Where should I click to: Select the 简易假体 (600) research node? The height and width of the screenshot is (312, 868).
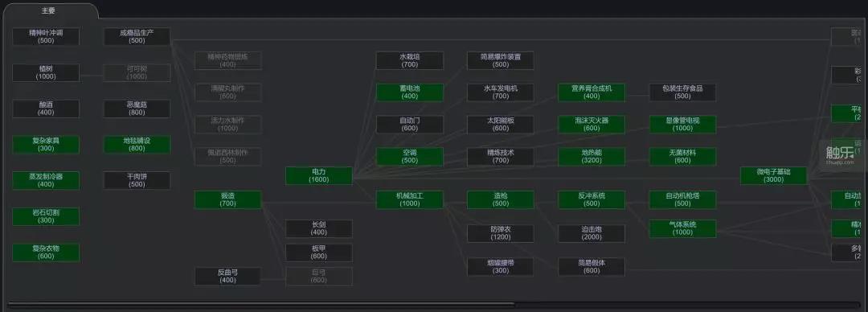[592, 266]
